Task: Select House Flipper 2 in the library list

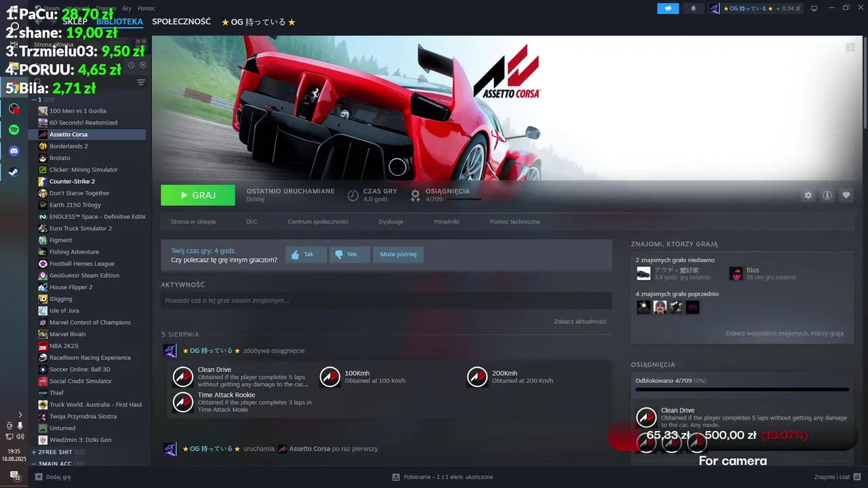Action: [71, 287]
